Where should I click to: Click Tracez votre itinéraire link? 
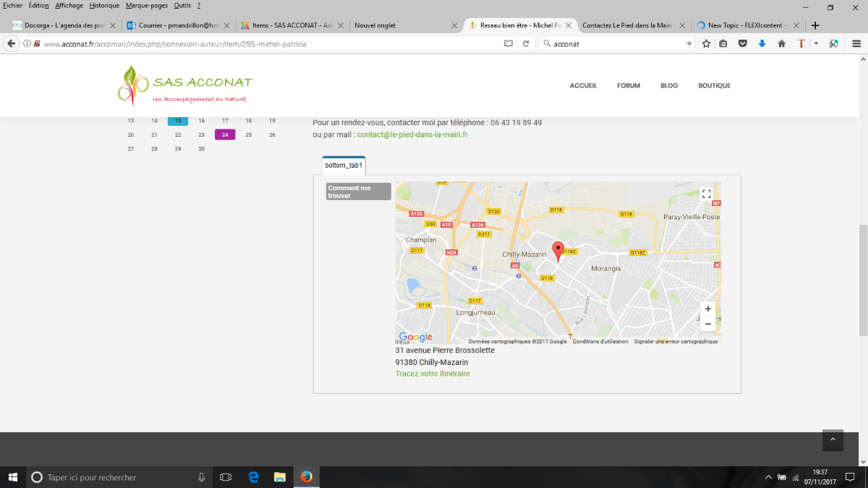pyautogui.click(x=433, y=374)
